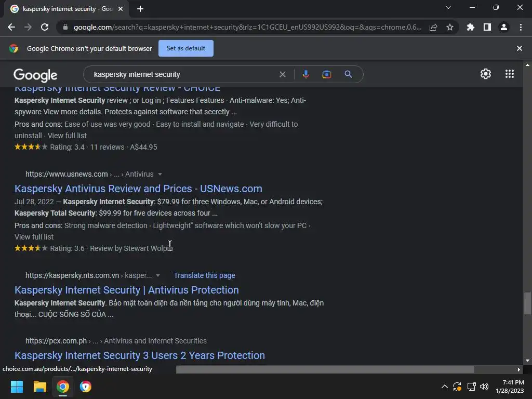The image size is (532, 399).
Task: Open the tab search chevron
Action: click(x=448, y=7)
